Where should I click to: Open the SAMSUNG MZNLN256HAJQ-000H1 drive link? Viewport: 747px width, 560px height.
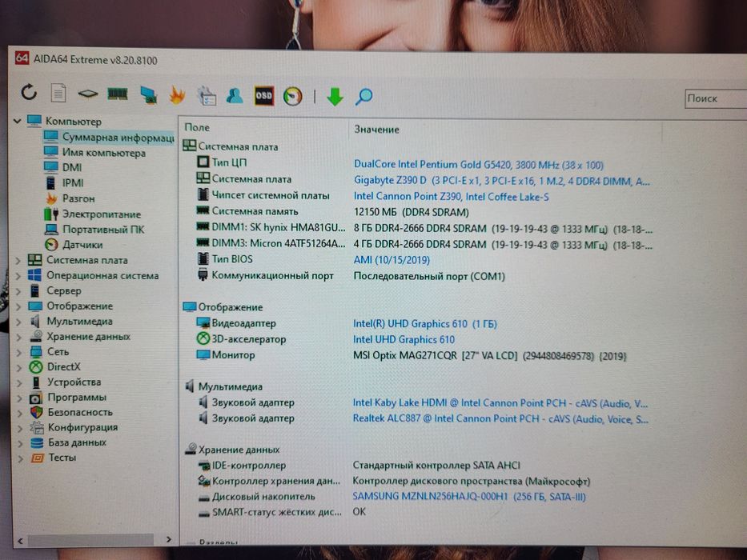click(469, 497)
